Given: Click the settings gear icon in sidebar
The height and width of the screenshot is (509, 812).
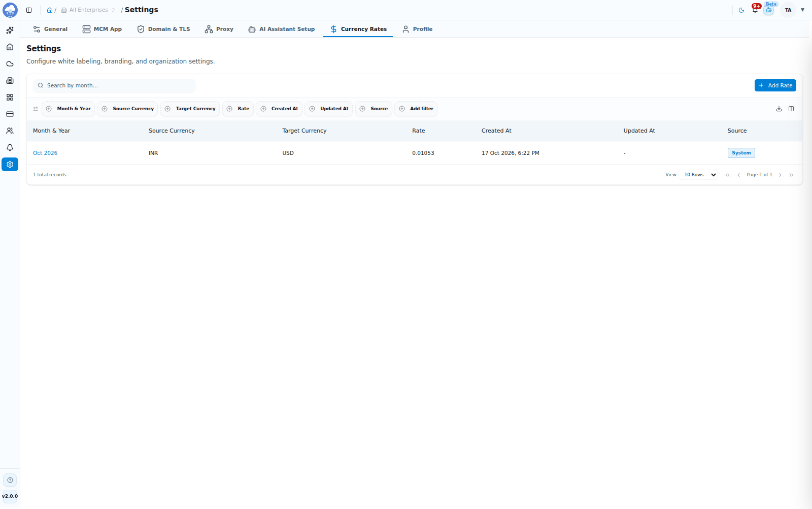Looking at the screenshot, I should [x=10, y=165].
